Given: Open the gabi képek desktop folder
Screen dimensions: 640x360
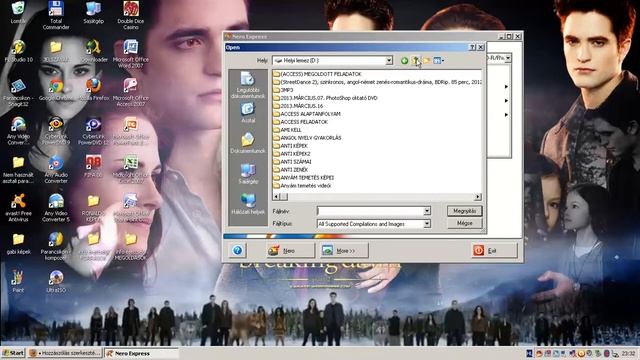Looking at the screenshot, I should tap(18, 244).
